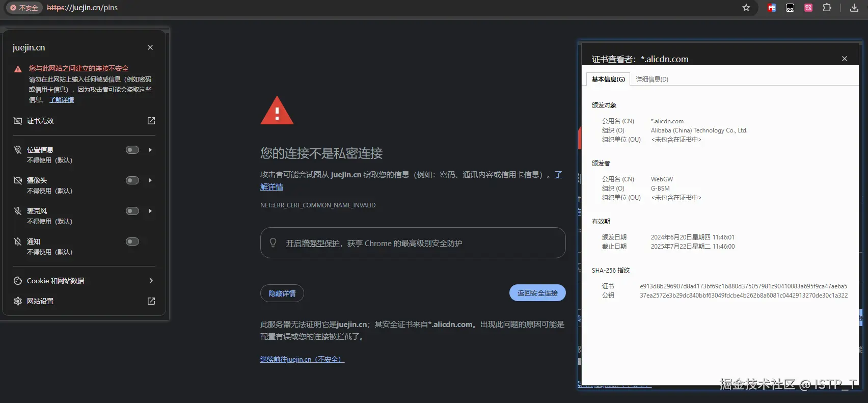Expand the 位置信息 options arrow
The image size is (868, 403).
tap(150, 150)
